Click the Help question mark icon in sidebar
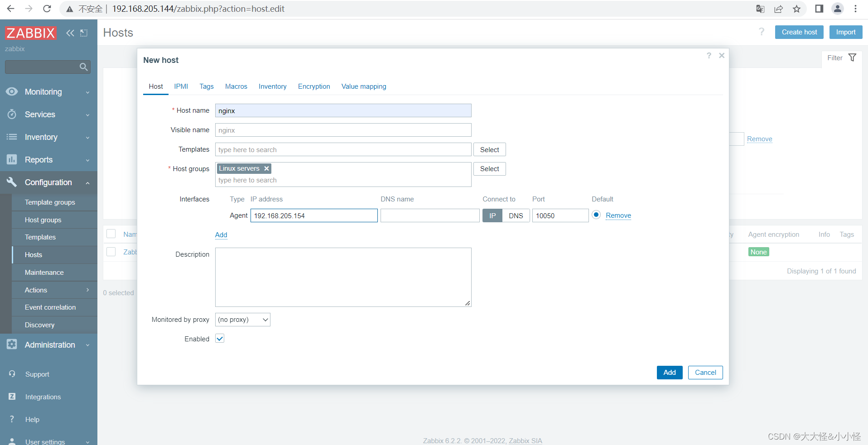The height and width of the screenshot is (445, 868). pyautogui.click(x=12, y=419)
